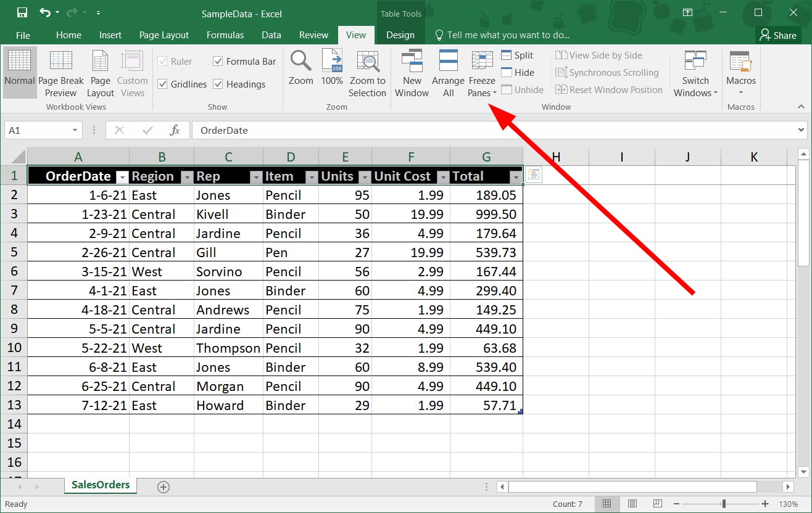Open the Name Box dropdown arrow
The width and height of the screenshot is (812, 513).
(x=75, y=130)
